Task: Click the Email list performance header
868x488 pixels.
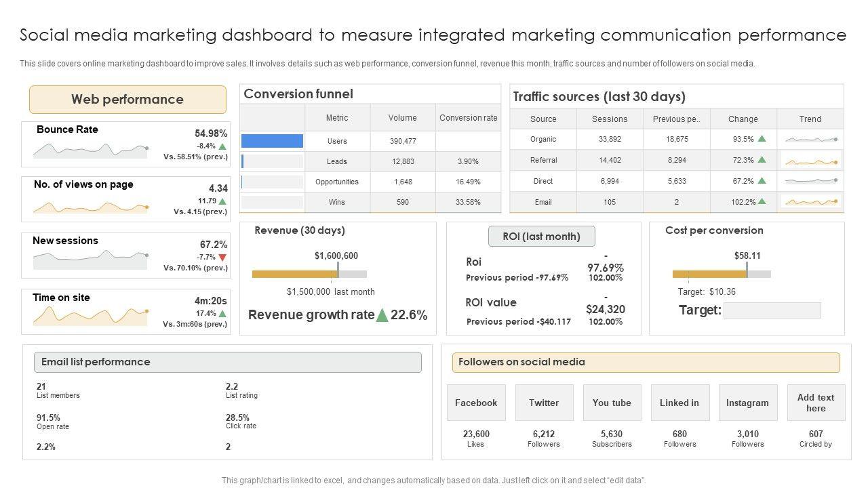Action: (227, 362)
